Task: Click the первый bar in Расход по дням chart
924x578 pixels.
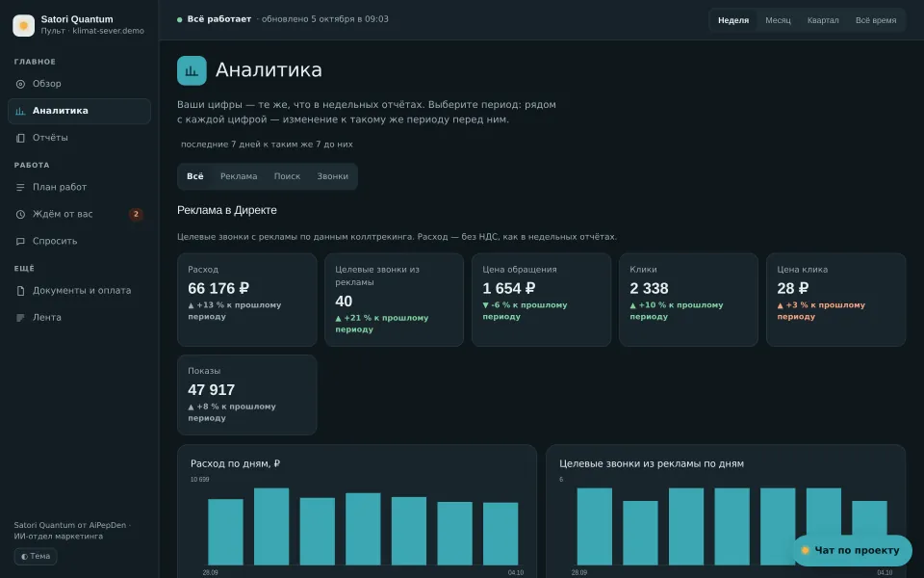Action: (x=225, y=532)
